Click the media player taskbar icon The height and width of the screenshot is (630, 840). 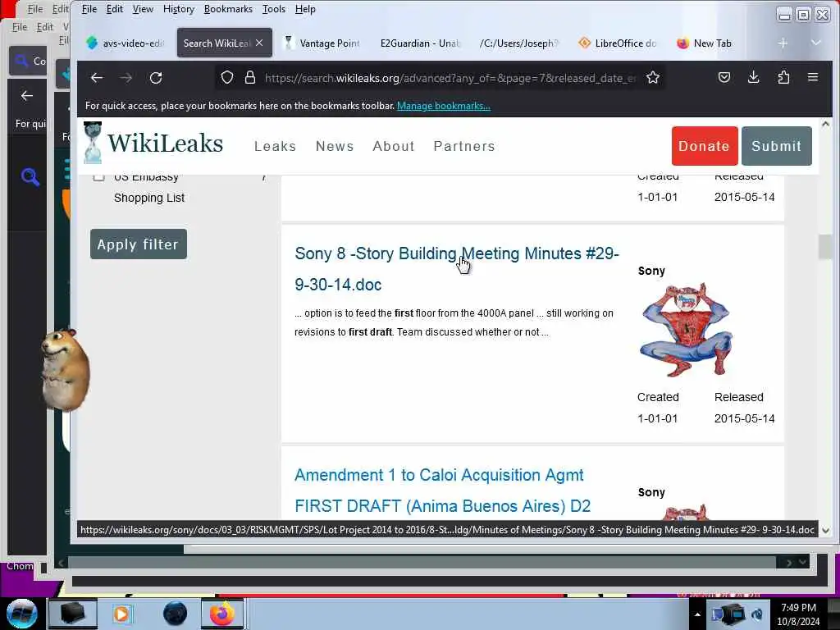tap(121, 614)
